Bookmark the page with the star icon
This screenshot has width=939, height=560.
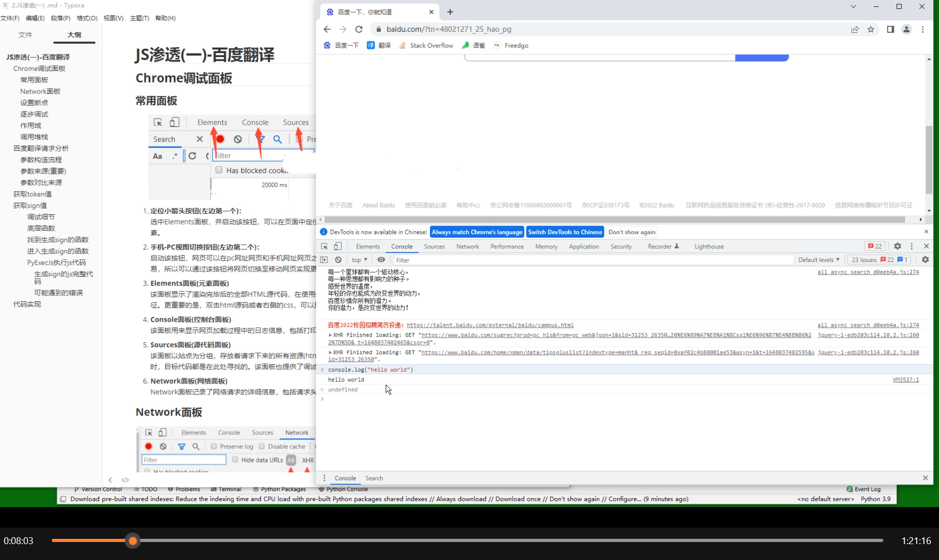[x=871, y=29]
